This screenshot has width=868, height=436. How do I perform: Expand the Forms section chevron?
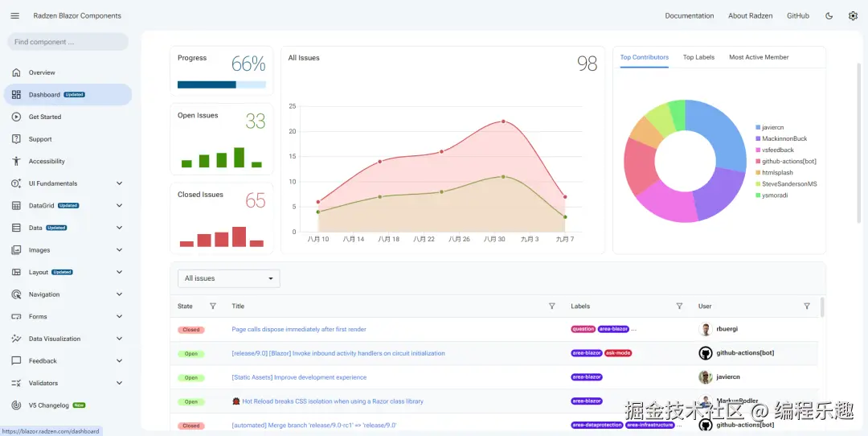point(119,316)
